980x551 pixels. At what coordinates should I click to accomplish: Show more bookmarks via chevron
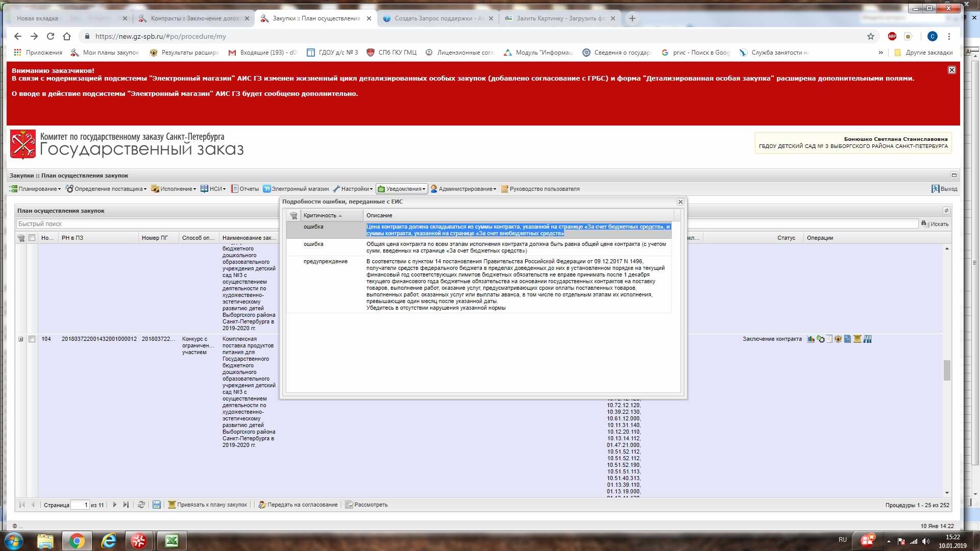pyautogui.click(x=880, y=53)
